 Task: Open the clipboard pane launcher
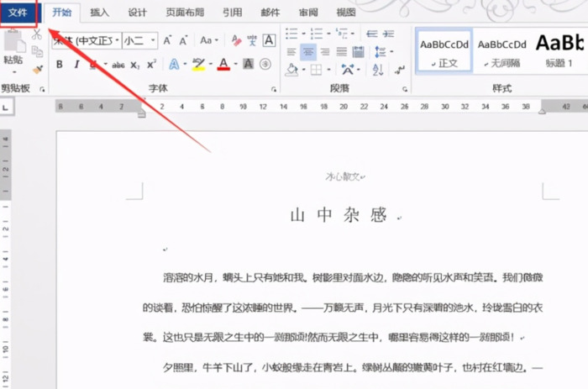click(42, 89)
